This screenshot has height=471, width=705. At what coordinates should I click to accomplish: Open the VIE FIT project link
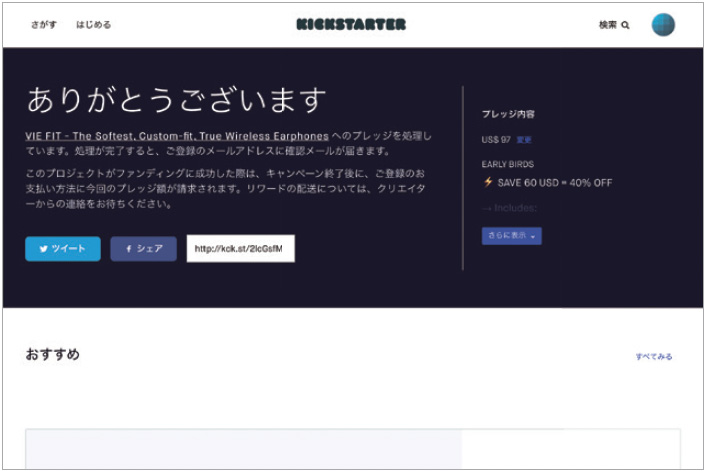[x=177, y=136]
